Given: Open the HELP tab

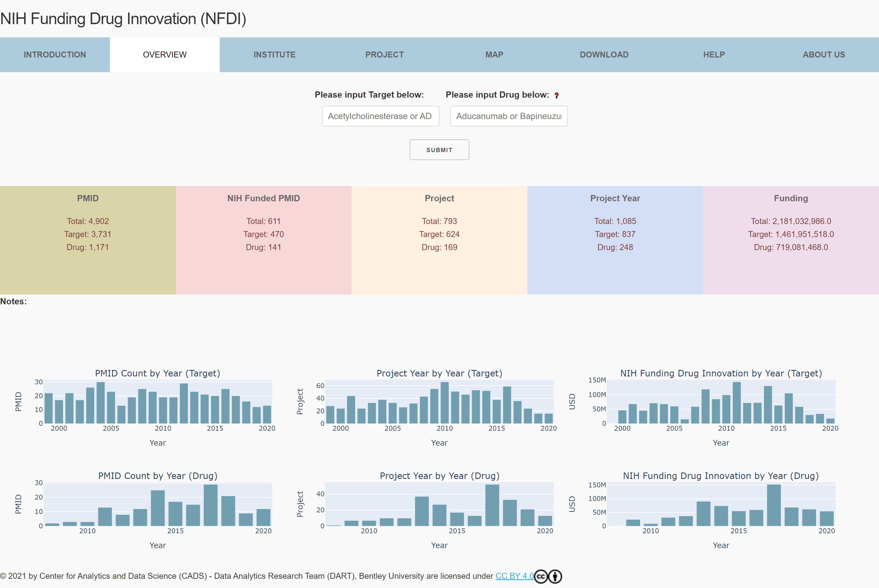Looking at the screenshot, I should tap(714, 54).
